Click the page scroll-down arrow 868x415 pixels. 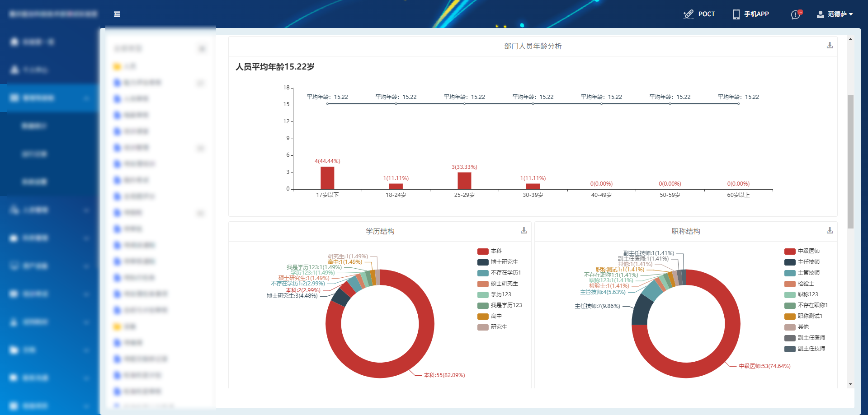click(x=850, y=384)
